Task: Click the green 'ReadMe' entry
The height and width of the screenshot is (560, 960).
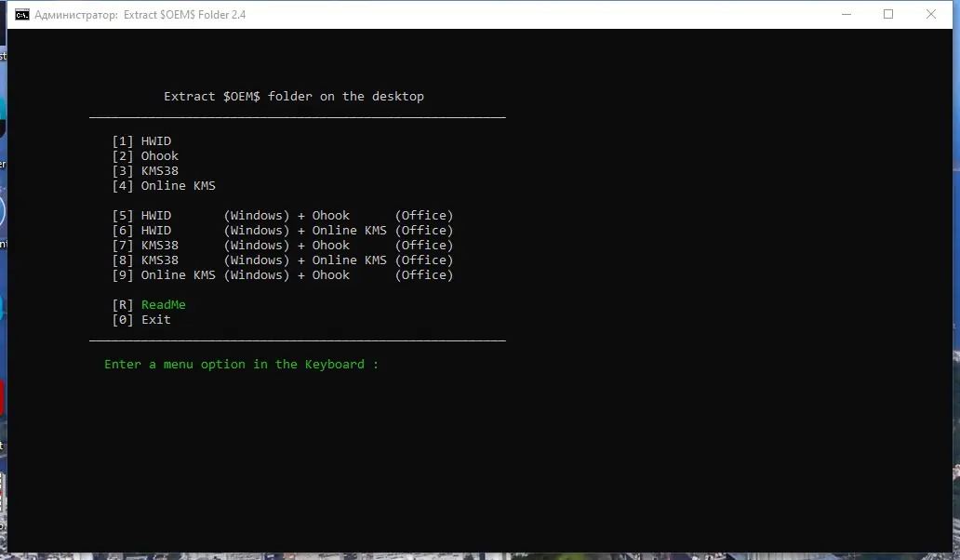Action: click(x=164, y=304)
